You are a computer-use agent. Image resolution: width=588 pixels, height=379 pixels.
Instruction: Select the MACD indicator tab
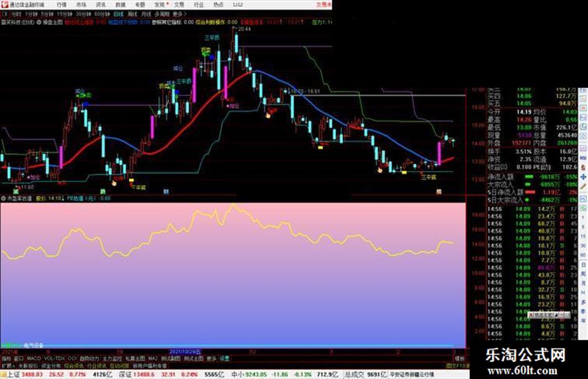tap(34, 358)
